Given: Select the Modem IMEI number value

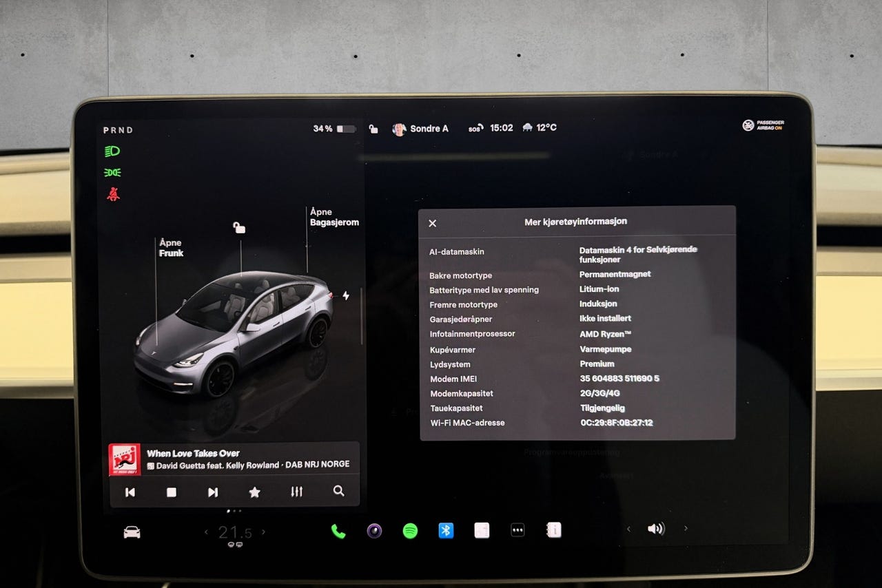Looking at the screenshot, I should [x=620, y=379].
